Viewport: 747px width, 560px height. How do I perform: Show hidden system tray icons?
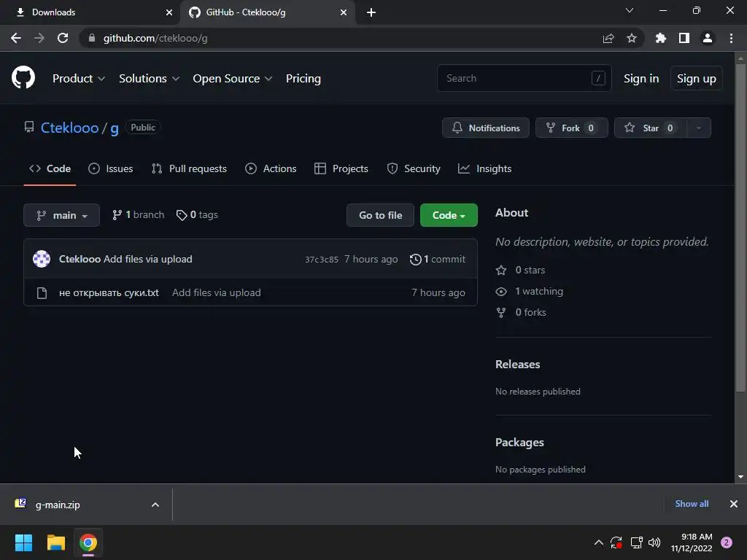(x=598, y=542)
